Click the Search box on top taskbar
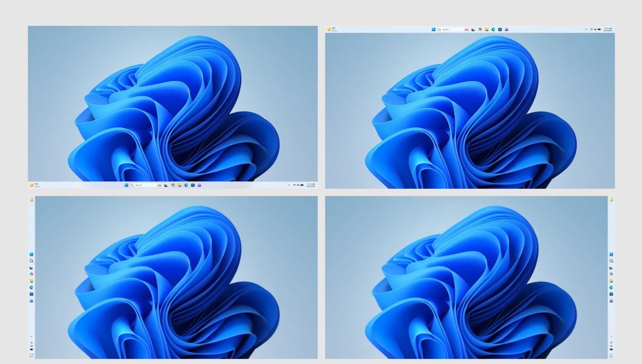This screenshot has width=642, height=364. [450, 29]
